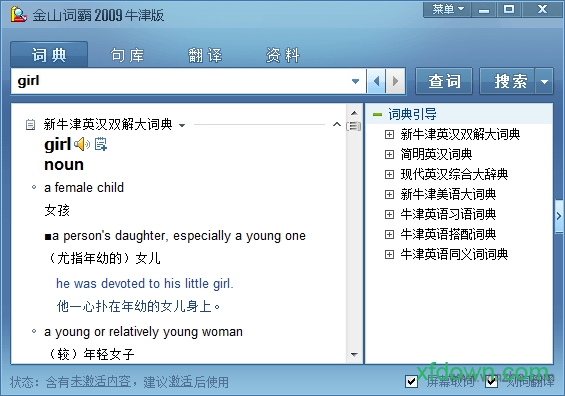Toggle the 划词翻译 checkbox

[491, 381]
